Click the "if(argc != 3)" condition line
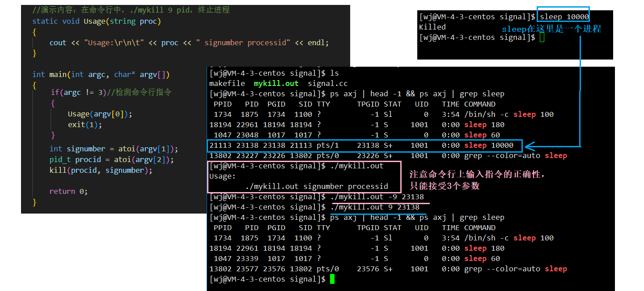This screenshot has width=644, height=291. (x=111, y=92)
